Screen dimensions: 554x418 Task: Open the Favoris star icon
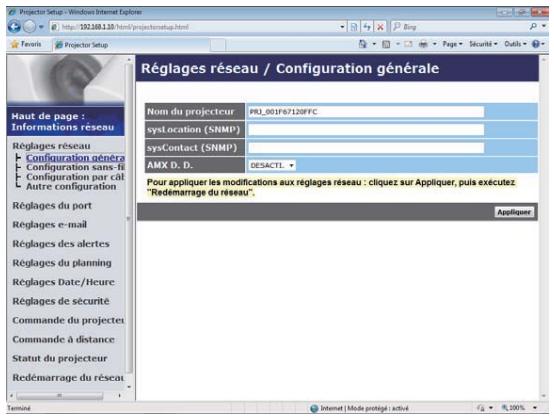[14, 44]
